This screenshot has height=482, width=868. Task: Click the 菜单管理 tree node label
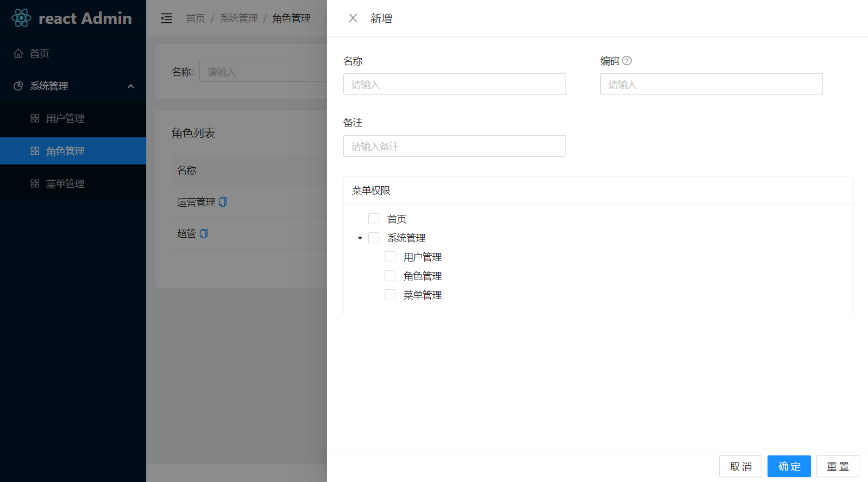click(423, 295)
